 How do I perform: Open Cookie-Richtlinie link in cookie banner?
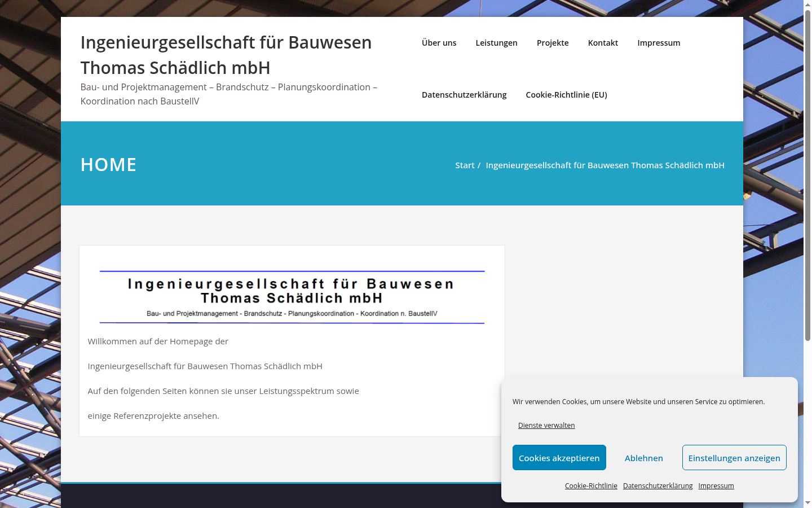[591, 486]
